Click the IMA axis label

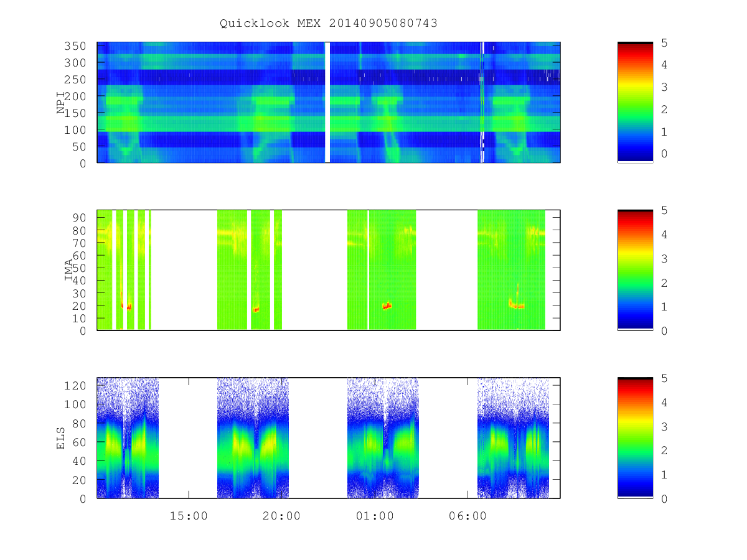(x=69, y=270)
